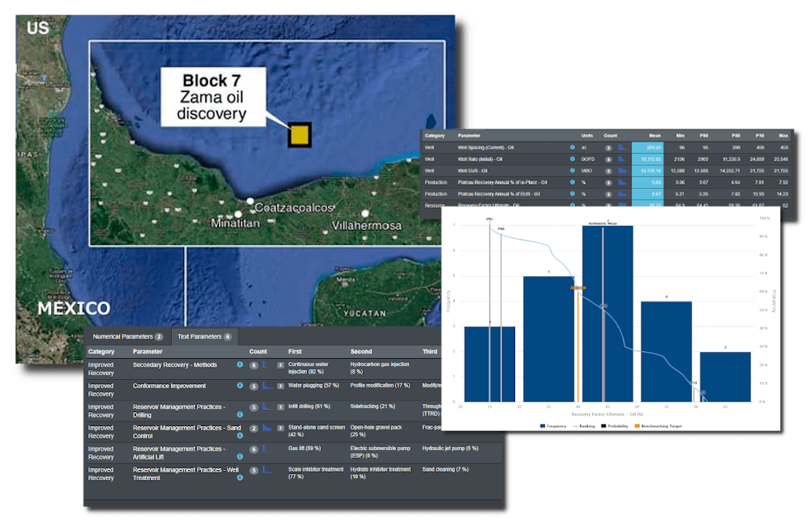The height and width of the screenshot is (522, 812).
Task: Open histogram icon in Secondary Recovery - Methods row
Action: (x=265, y=365)
